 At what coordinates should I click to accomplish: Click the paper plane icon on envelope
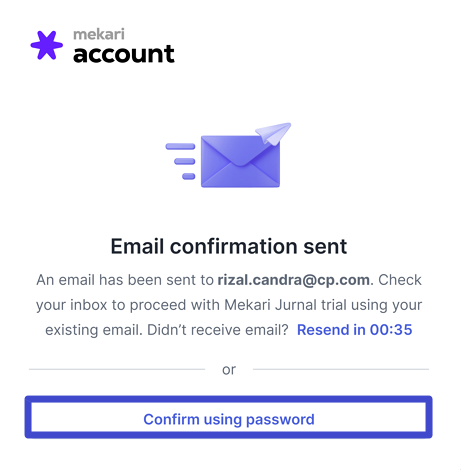click(273, 133)
